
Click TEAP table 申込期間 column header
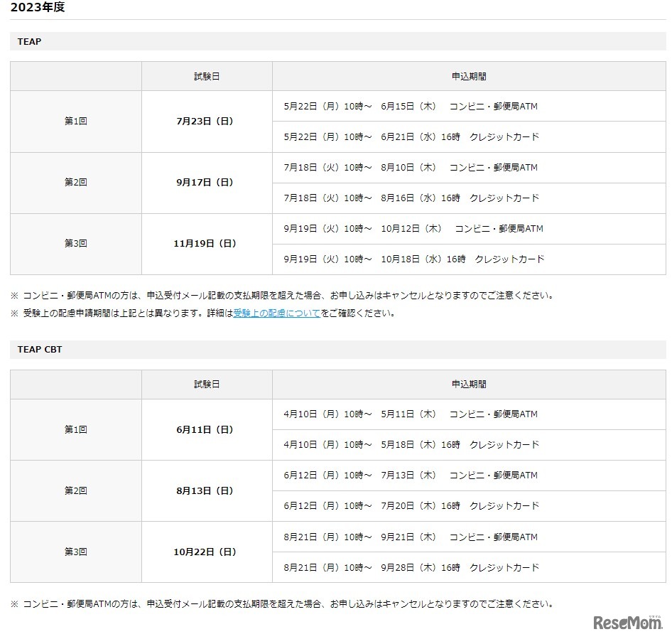(470, 76)
